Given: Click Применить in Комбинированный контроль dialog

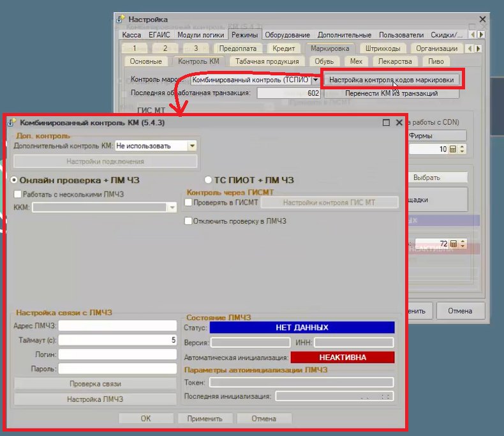Looking at the screenshot, I should [x=205, y=419].
